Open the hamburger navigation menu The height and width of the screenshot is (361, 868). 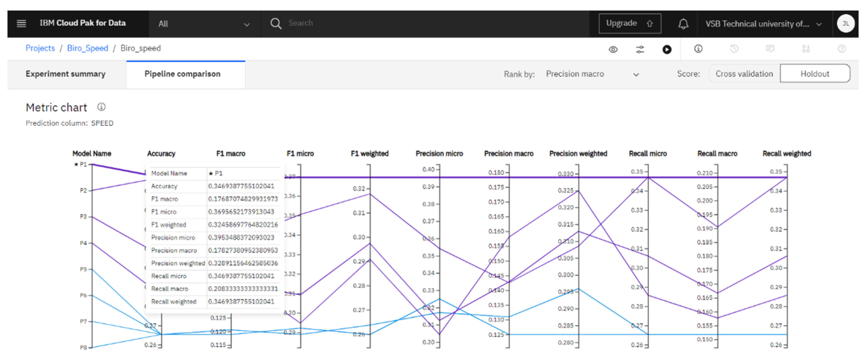21,23
